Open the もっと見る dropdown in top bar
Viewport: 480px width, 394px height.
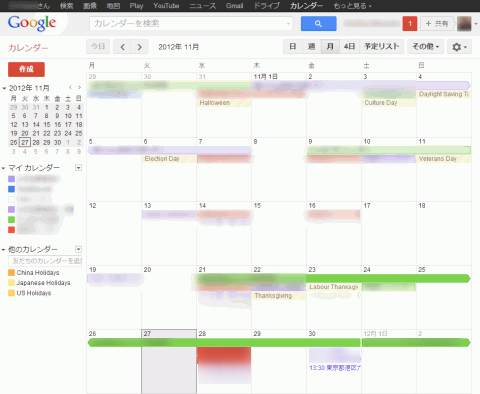coord(352,6)
